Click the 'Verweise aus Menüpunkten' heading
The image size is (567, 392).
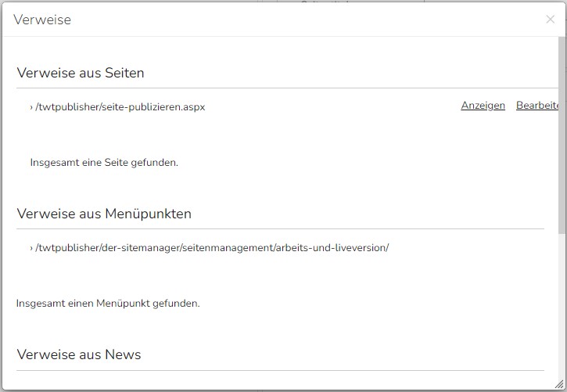104,214
